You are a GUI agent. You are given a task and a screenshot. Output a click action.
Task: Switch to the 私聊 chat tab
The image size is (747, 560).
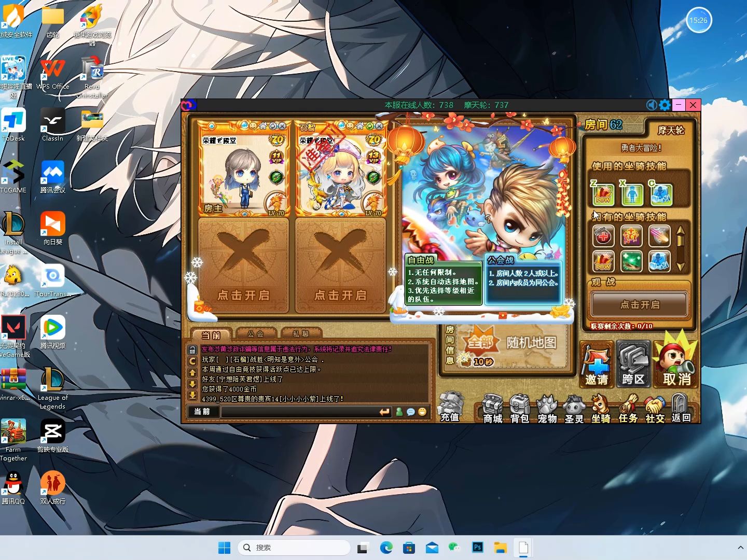(x=301, y=333)
